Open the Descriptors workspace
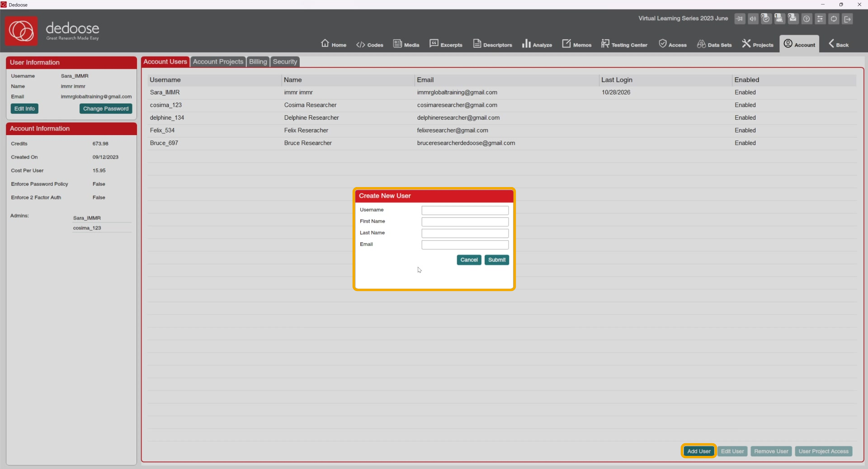Image resolution: width=868 pixels, height=469 pixels. tap(493, 44)
